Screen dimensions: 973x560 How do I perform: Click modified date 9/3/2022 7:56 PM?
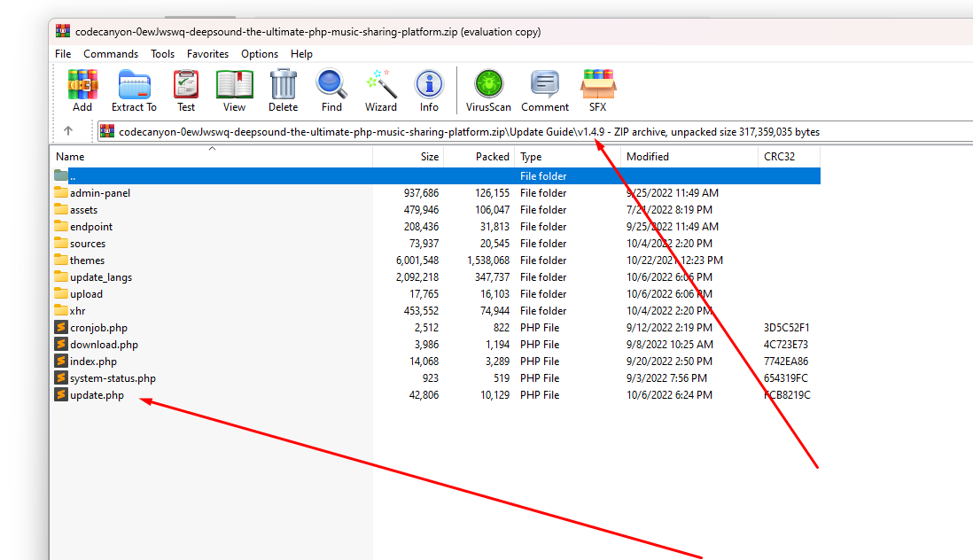(666, 378)
